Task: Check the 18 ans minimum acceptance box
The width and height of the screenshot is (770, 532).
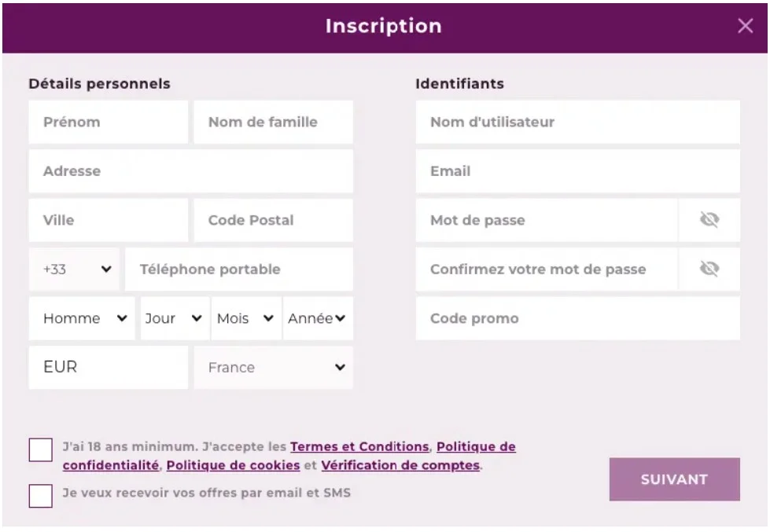Action: point(41,449)
